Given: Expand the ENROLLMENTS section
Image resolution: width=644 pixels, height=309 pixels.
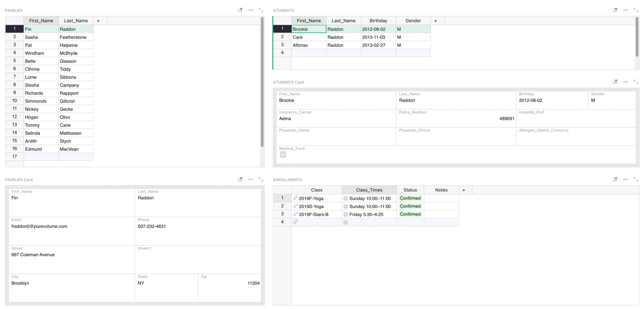Looking at the screenshot, I should [636, 179].
